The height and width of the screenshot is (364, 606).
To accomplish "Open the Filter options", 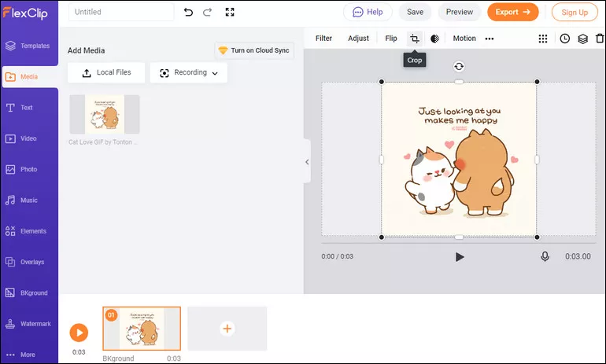I will click(323, 39).
